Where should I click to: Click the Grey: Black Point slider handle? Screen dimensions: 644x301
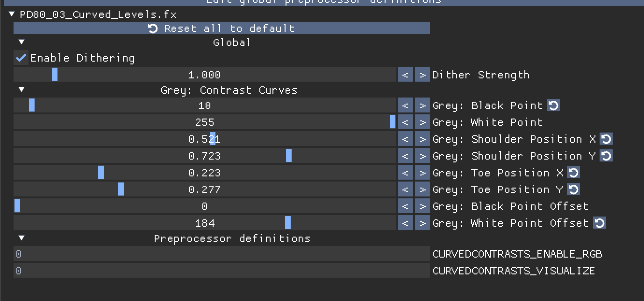click(x=32, y=105)
